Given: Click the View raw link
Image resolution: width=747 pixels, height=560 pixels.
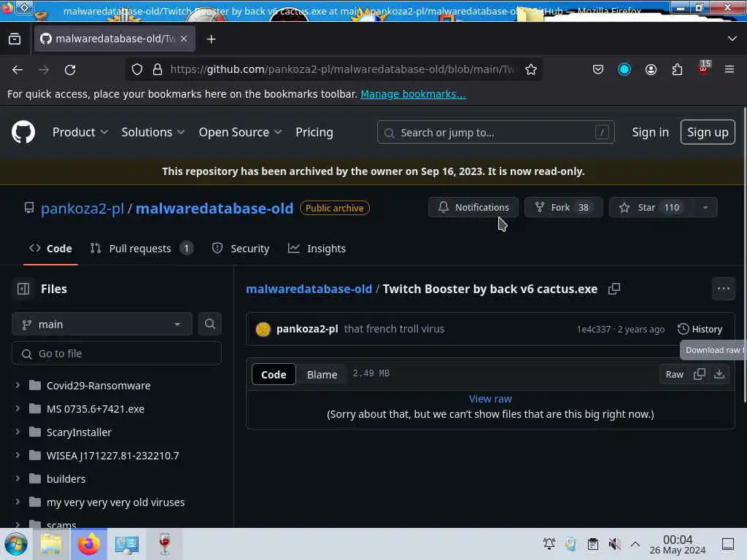Looking at the screenshot, I should click(x=490, y=399).
